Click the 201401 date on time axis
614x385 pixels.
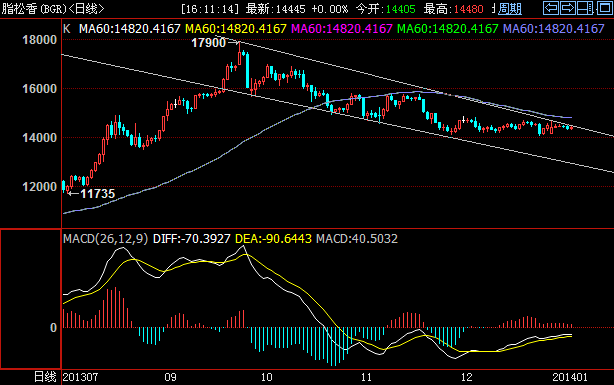coord(570,377)
